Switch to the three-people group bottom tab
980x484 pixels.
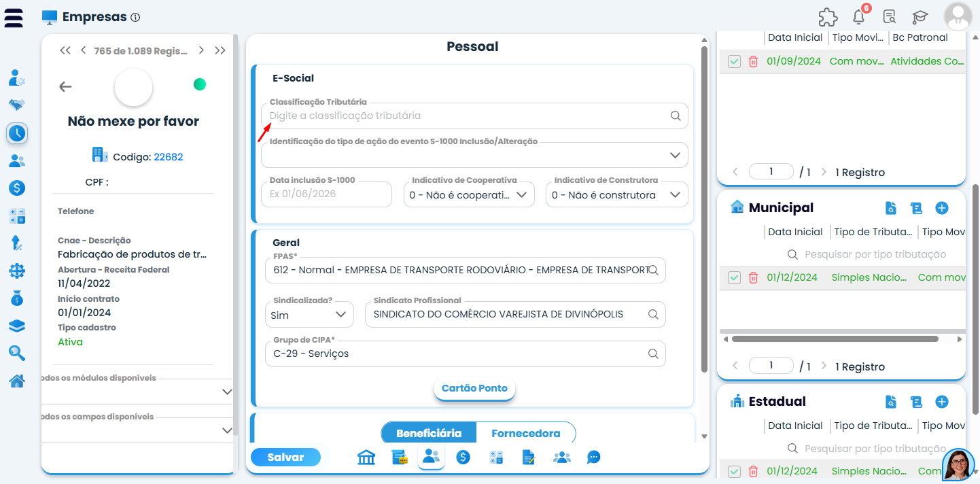tap(561, 457)
